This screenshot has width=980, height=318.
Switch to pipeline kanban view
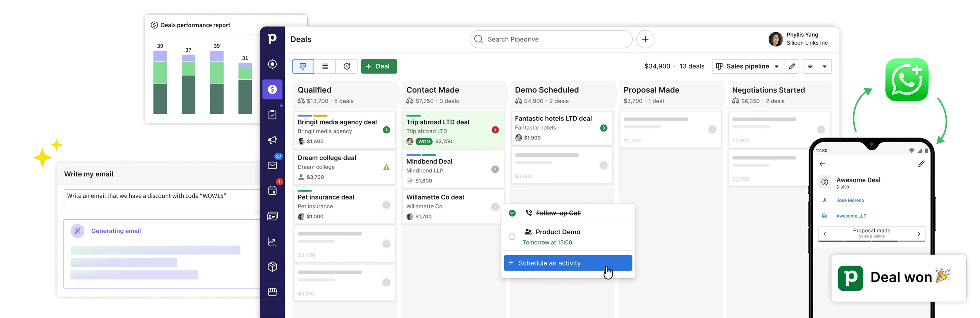(303, 66)
